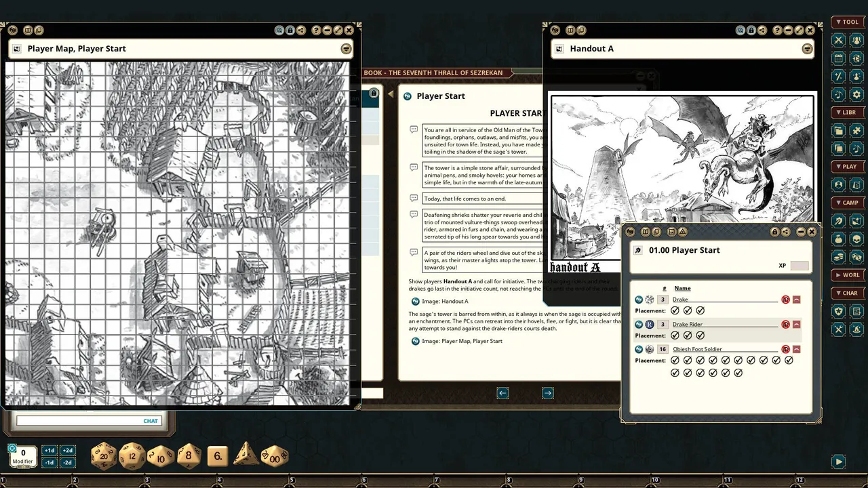868x488 pixels.
Task: Toggle Obiesh Foot Soldier identification ID button
Action: coord(785,350)
